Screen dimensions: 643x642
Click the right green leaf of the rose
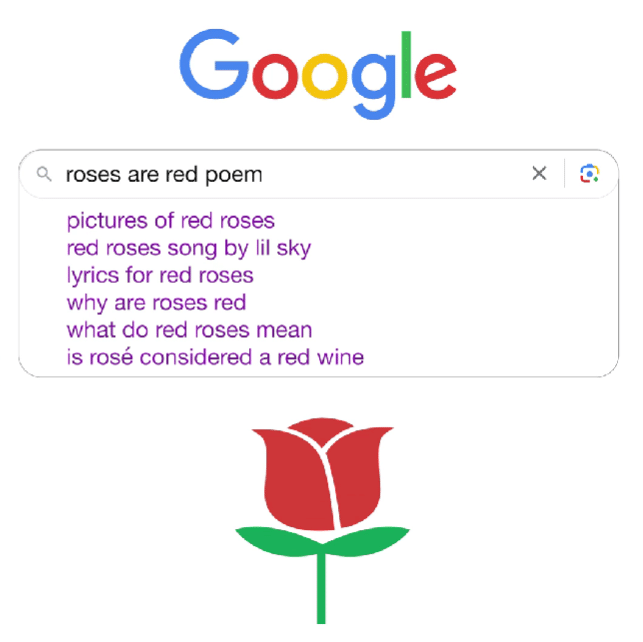point(366,540)
